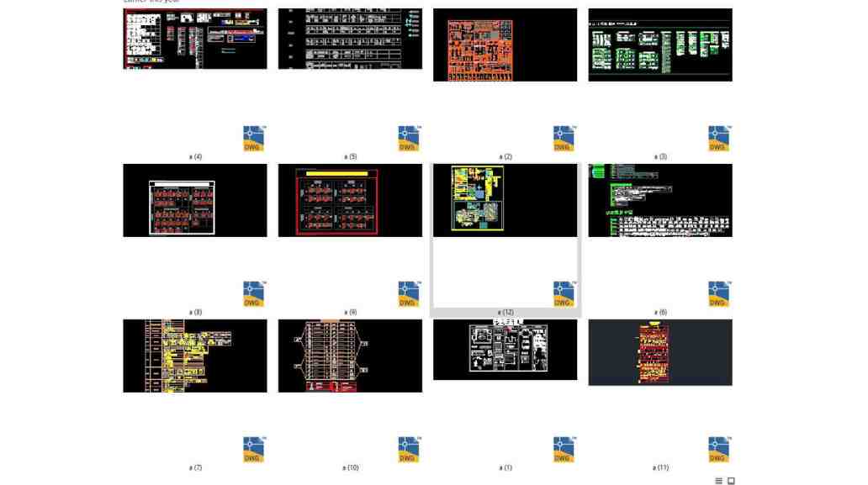Click the DWG badge icon of file a (7)
868x485 pixels.
(x=253, y=449)
